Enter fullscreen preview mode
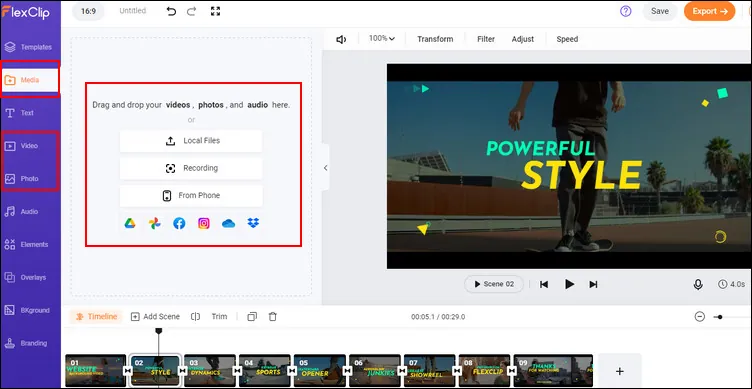The image size is (752, 389). pos(215,12)
